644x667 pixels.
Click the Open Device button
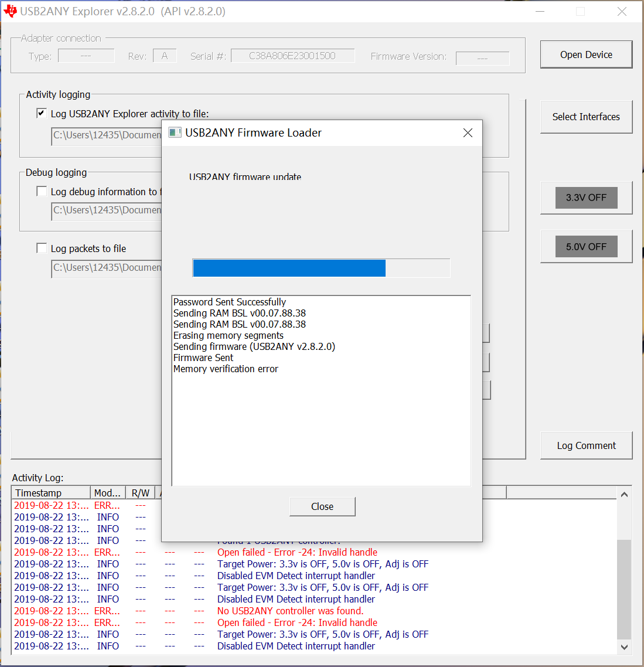pyautogui.click(x=586, y=55)
